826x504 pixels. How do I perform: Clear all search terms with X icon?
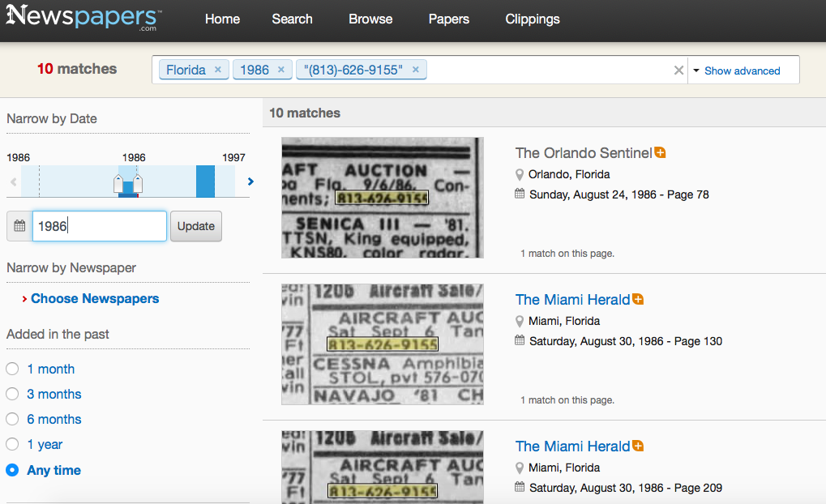coord(678,70)
